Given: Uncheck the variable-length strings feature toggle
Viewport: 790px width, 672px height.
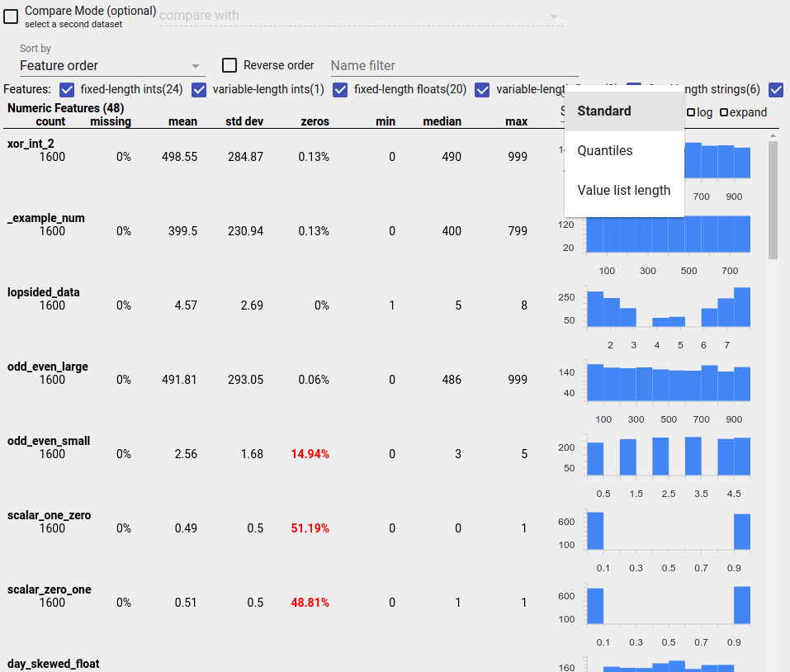Looking at the screenshot, I should point(482,90).
